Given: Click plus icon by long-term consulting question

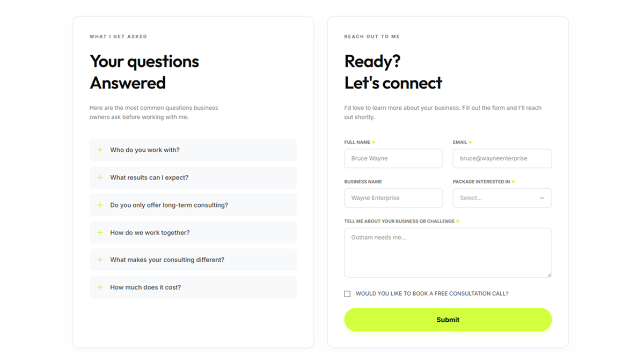Looking at the screenshot, I should point(100,205).
